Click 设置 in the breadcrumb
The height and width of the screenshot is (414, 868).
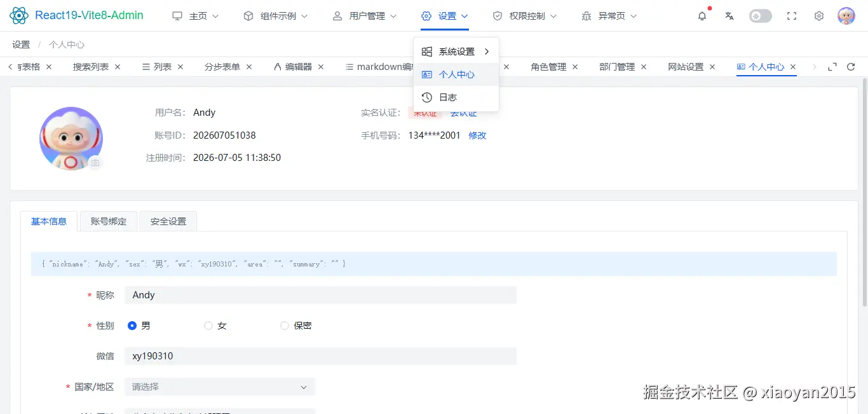coord(21,45)
